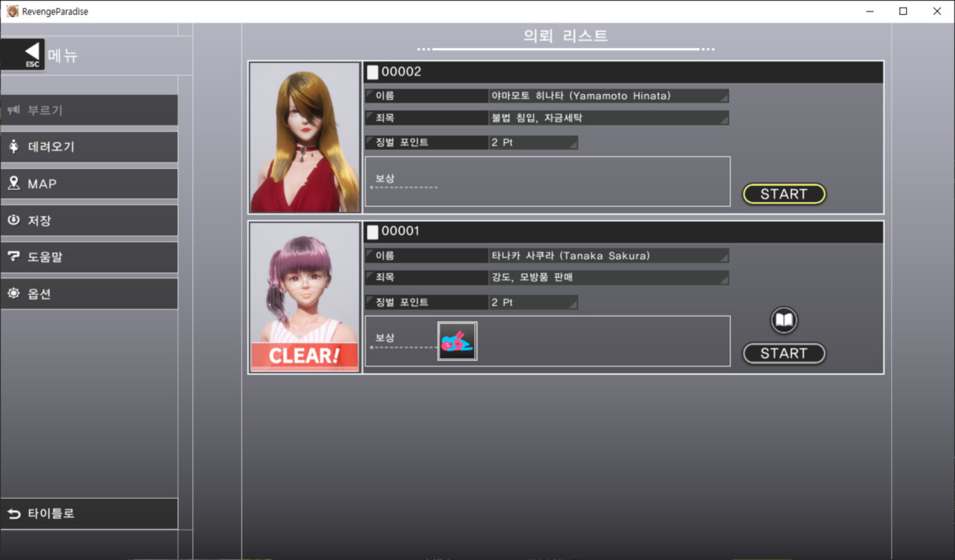Image resolution: width=955 pixels, height=560 pixels.
Task: Open the 옵션 options menu
Action: point(89,293)
